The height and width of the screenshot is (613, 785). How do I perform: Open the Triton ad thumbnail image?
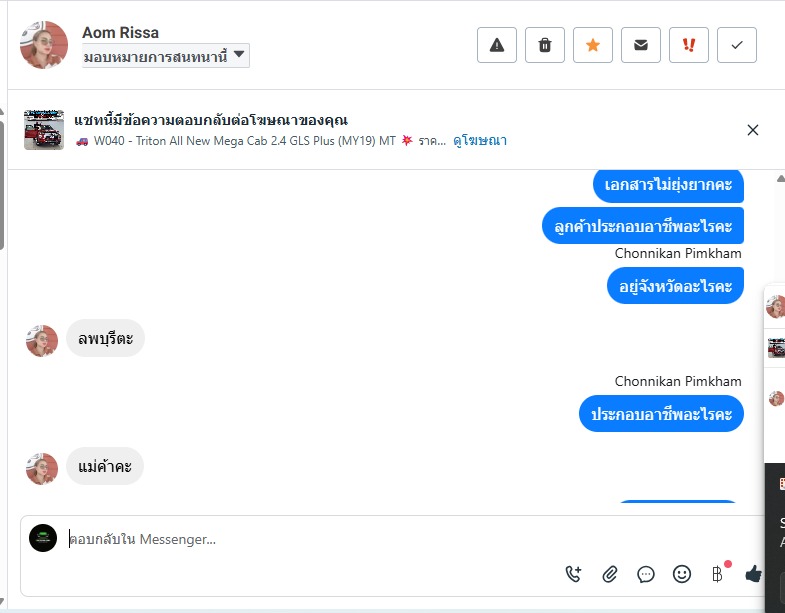(x=44, y=130)
